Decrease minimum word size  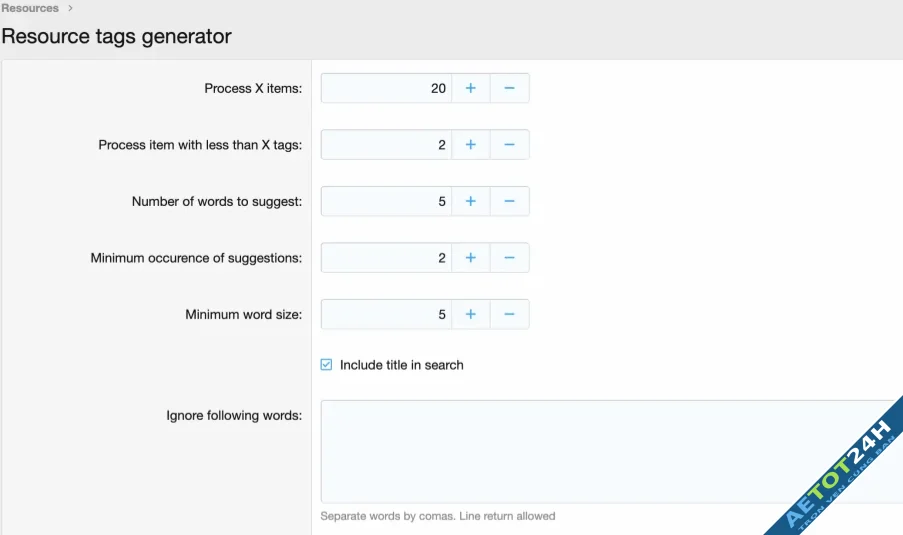pyautogui.click(x=509, y=314)
